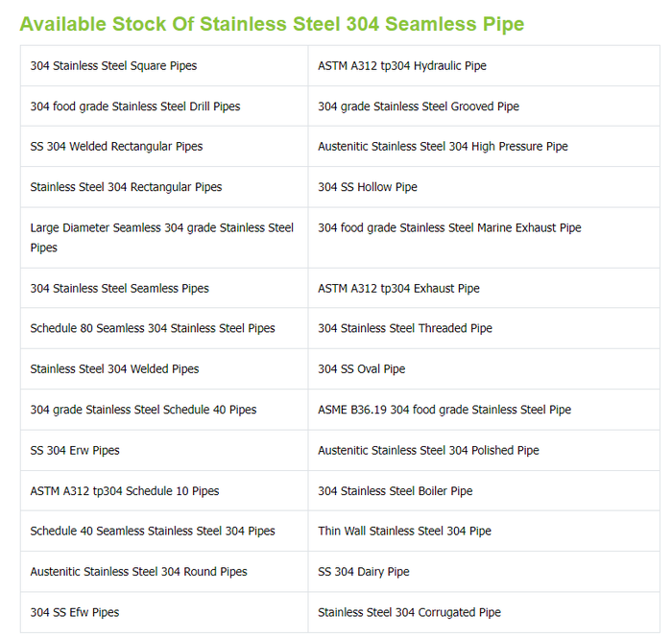Select SS 304 Welded Rectangular Pipes
This screenshot has height=638, width=672.
pyautogui.click(x=116, y=147)
